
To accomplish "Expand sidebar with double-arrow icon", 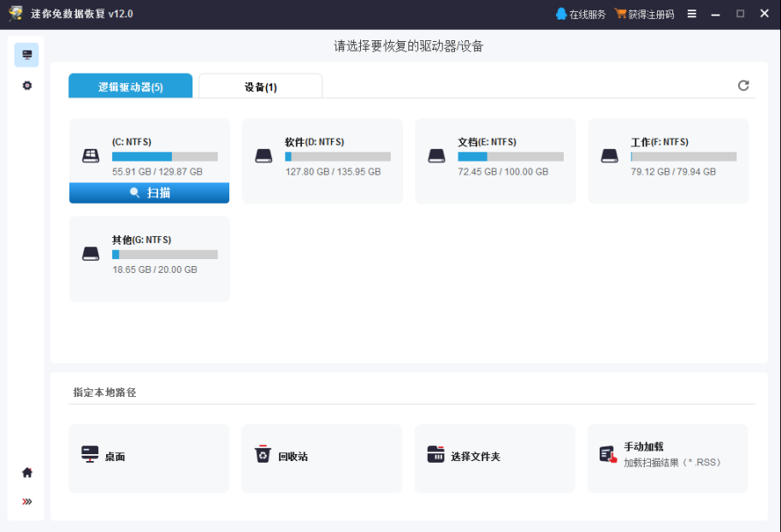I will (x=27, y=501).
